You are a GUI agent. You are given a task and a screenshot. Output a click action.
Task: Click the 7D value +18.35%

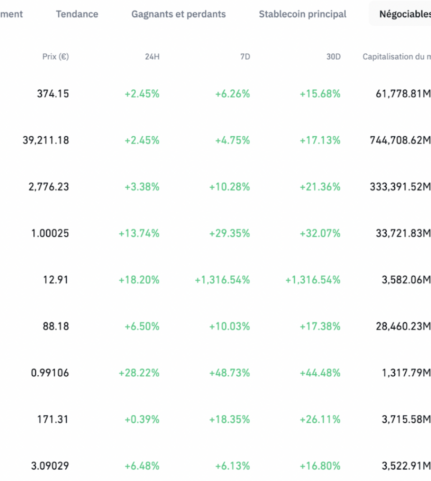pyautogui.click(x=230, y=419)
